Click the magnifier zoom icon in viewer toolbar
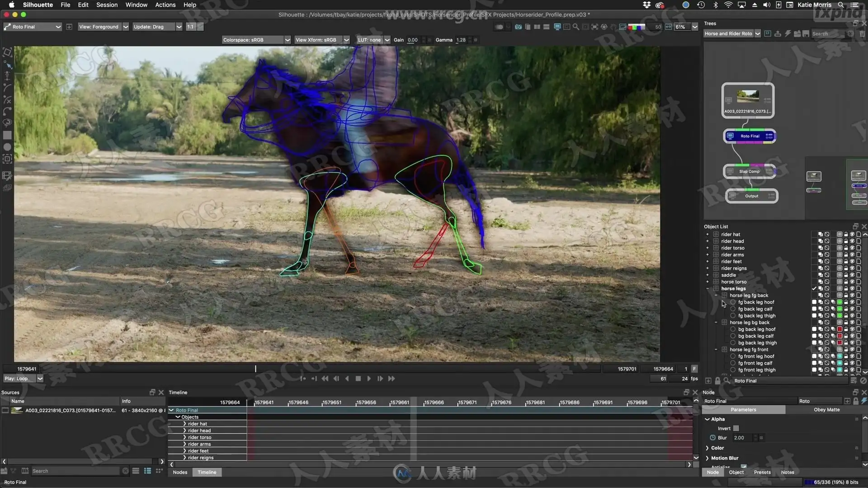Screen dimensions: 868x488 click(576, 27)
